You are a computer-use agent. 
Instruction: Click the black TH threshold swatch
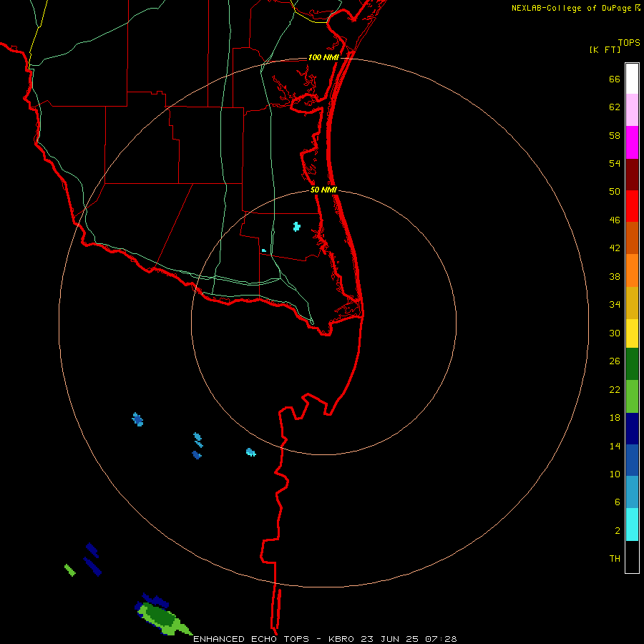[x=632, y=557]
